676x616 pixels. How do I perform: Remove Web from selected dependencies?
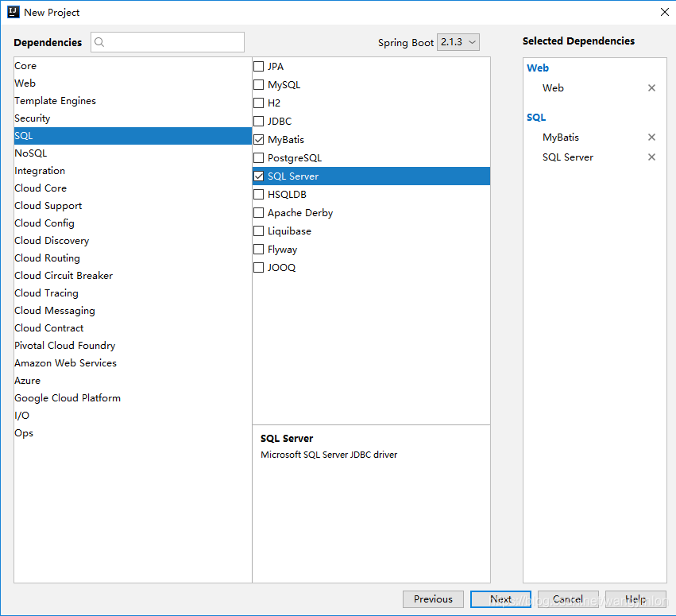coord(651,88)
